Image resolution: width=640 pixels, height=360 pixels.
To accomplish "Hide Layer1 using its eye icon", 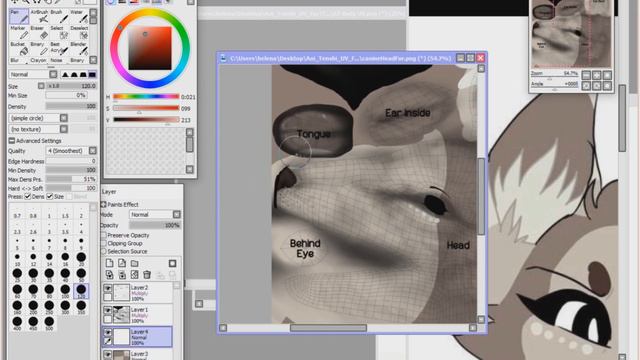I will (x=108, y=310).
